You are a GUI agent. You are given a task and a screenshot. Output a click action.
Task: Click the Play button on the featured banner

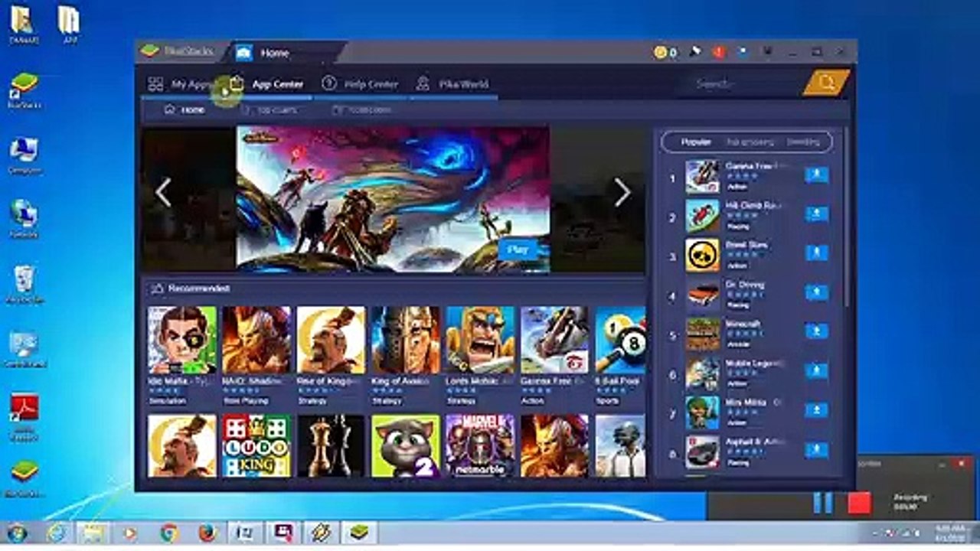518,249
